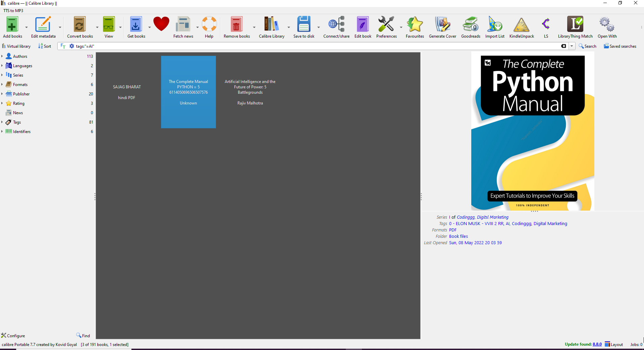Click the Python Manual cover preview

click(x=533, y=132)
